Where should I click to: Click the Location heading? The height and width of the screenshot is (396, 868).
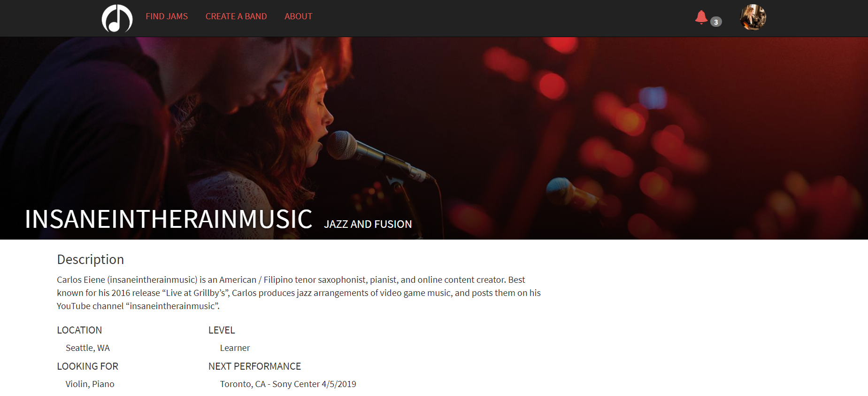coord(79,330)
